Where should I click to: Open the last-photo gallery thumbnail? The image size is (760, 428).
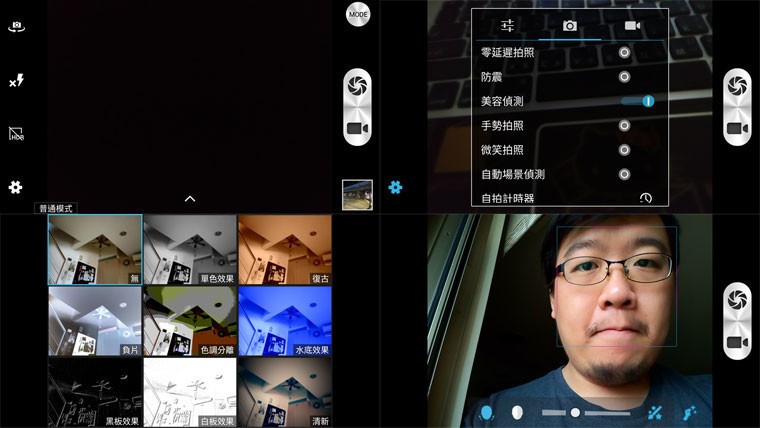pyautogui.click(x=357, y=195)
